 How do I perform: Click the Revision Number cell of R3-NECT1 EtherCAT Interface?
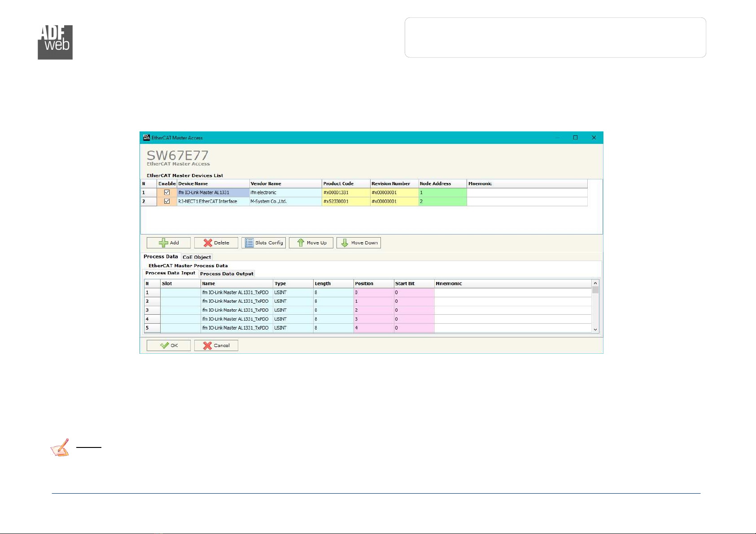click(x=394, y=201)
